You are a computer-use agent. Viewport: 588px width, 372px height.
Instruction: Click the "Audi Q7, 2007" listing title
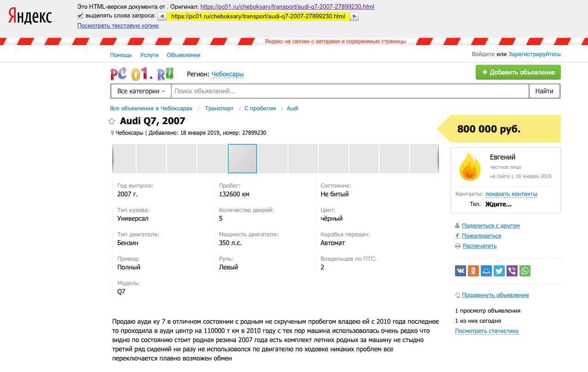[153, 121]
